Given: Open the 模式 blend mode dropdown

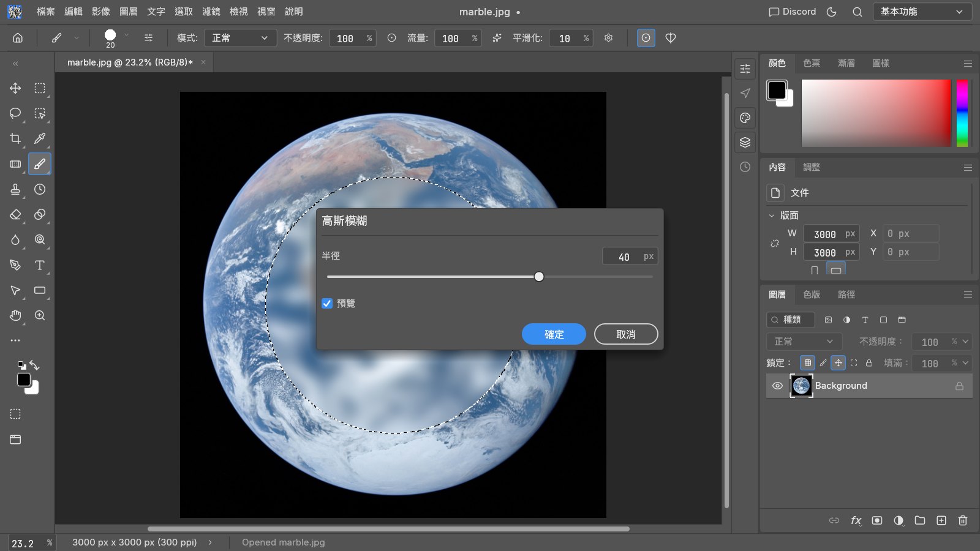Looking at the screenshot, I should 240,38.
